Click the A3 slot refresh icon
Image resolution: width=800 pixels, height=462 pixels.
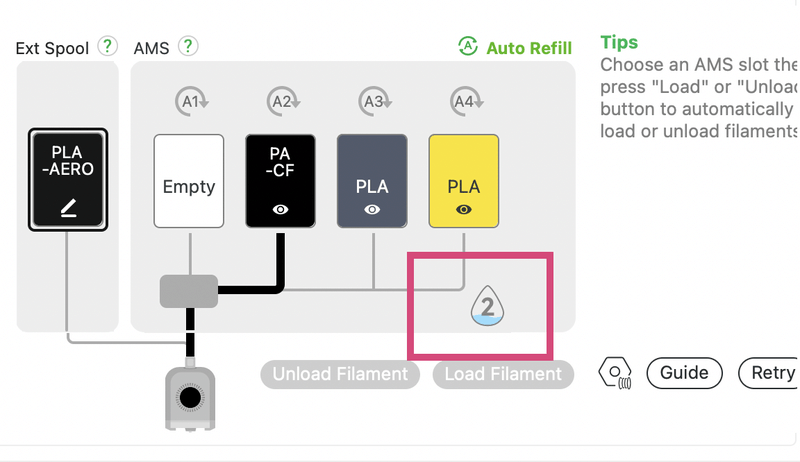374,101
